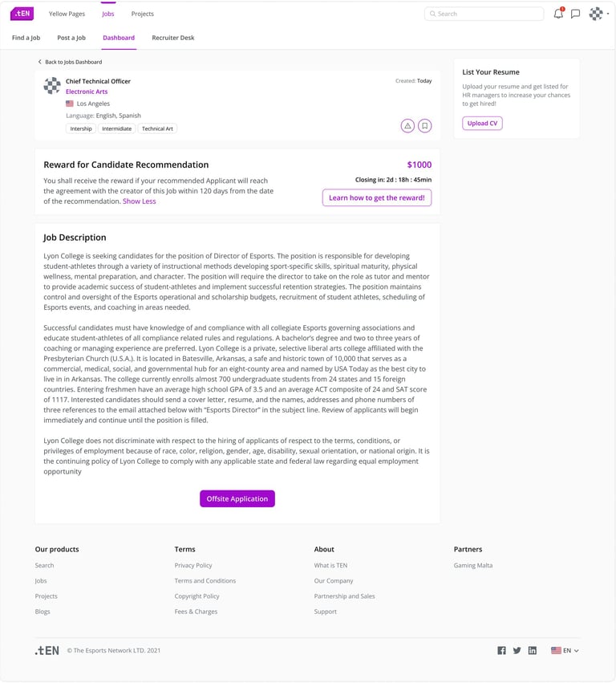The height and width of the screenshot is (683, 616).
Task: Collapse reward text with Show Less
Action: (139, 201)
